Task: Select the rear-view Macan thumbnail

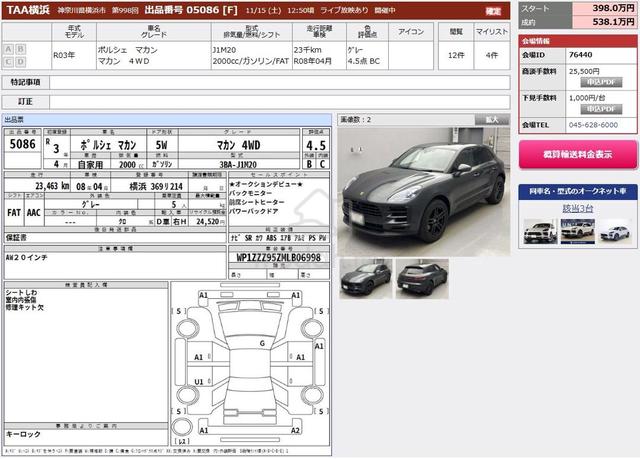Action: click(x=422, y=278)
